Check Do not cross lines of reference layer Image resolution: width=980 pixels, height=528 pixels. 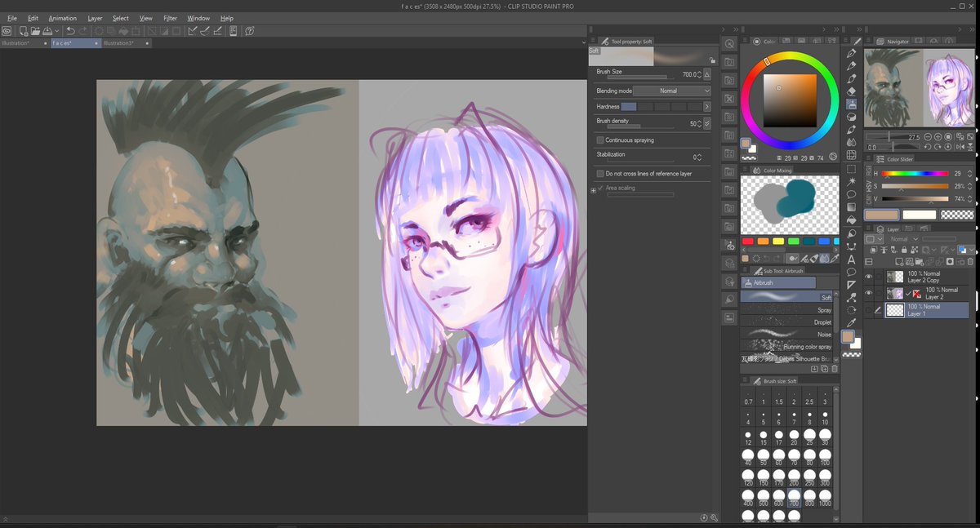(x=600, y=174)
